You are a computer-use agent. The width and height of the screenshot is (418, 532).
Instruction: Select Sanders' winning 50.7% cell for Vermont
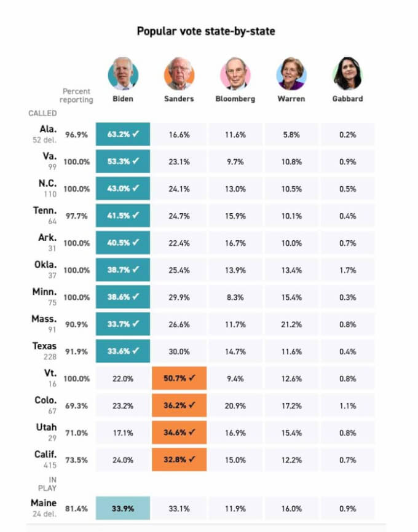click(x=179, y=378)
